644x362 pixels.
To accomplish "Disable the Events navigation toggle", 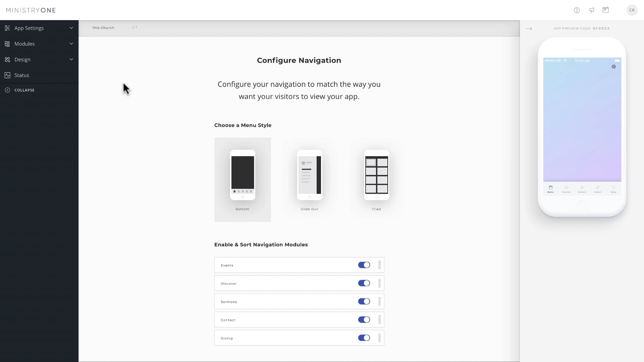I will (x=364, y=265).
